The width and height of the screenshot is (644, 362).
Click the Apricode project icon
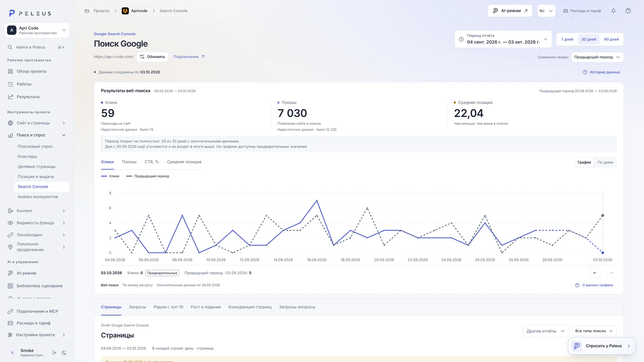pyautogui.click(x=125, y=11)
